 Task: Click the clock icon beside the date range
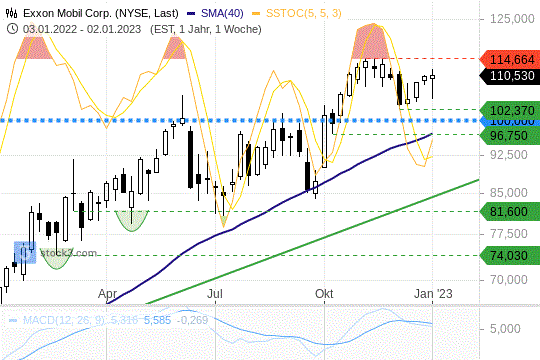click(12, 29)
